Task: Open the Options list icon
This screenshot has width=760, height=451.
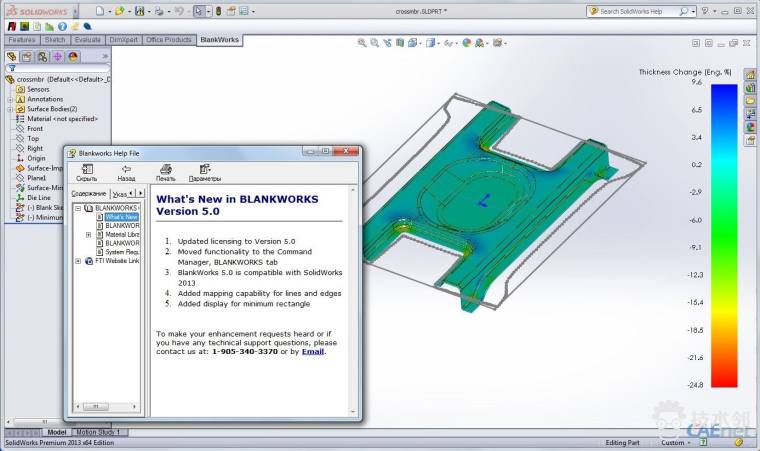Action: click(x=244, y=11)
